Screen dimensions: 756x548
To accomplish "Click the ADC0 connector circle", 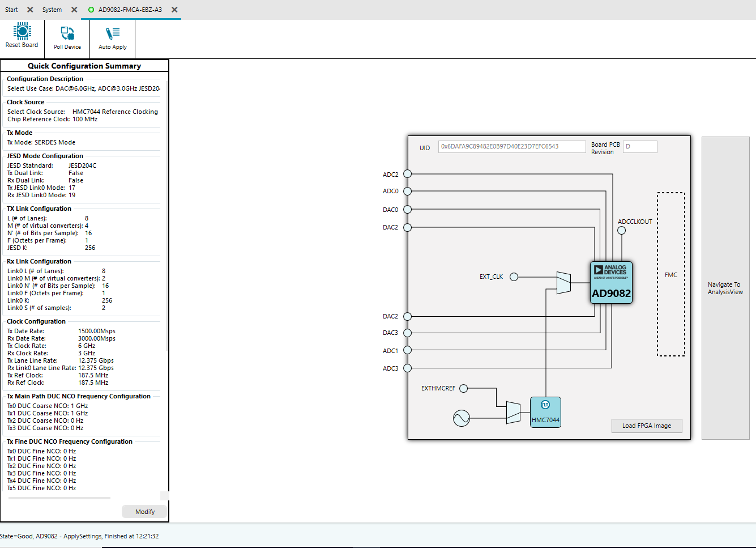I will tap(407, 191).
